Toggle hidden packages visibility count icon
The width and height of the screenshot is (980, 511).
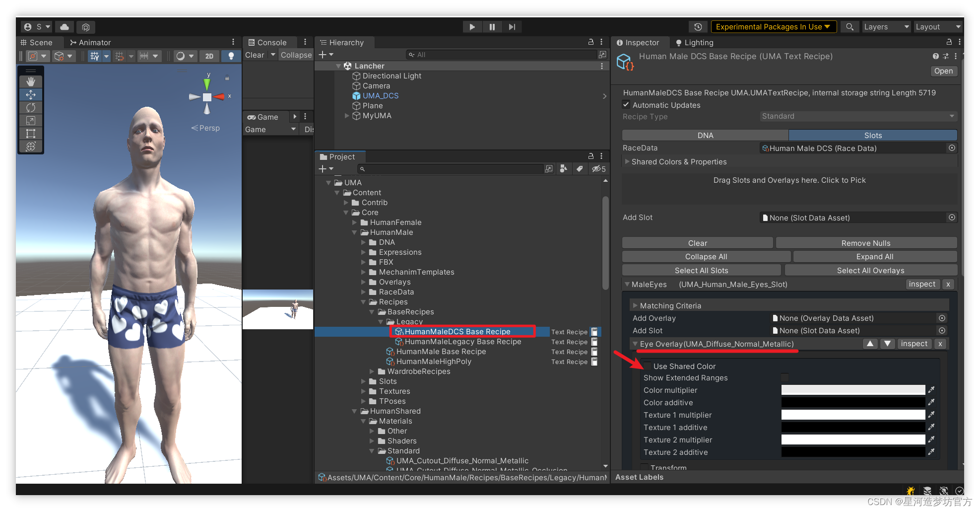[x=598, y=169]
